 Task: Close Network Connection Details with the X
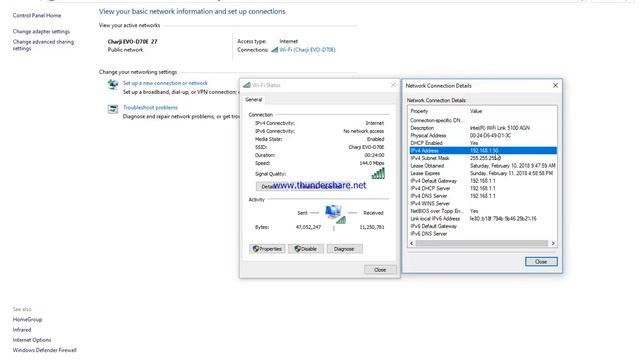pyautogui.click(x=555, y=85)
